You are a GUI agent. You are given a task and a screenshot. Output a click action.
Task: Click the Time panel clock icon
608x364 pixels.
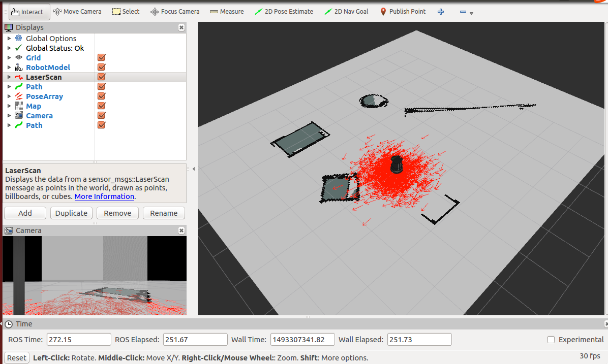coord(9,324)
